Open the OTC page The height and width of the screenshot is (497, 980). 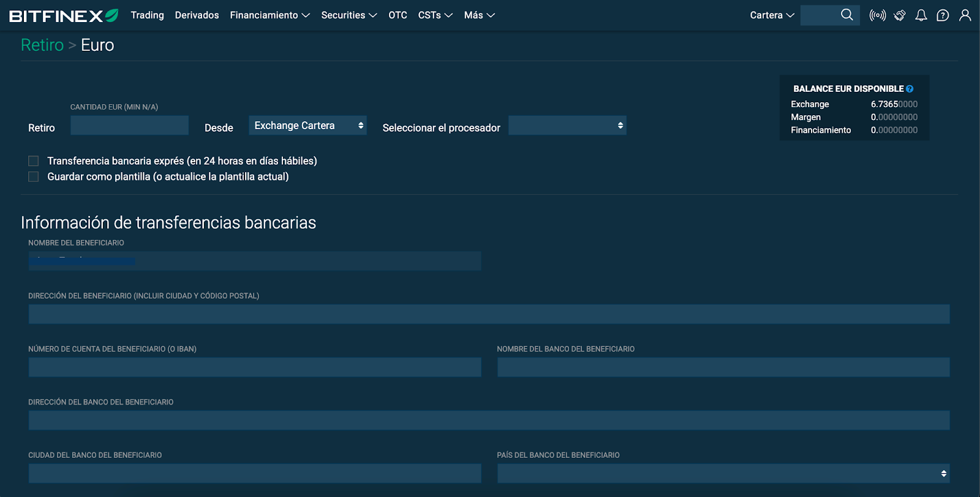coord(398,15)
